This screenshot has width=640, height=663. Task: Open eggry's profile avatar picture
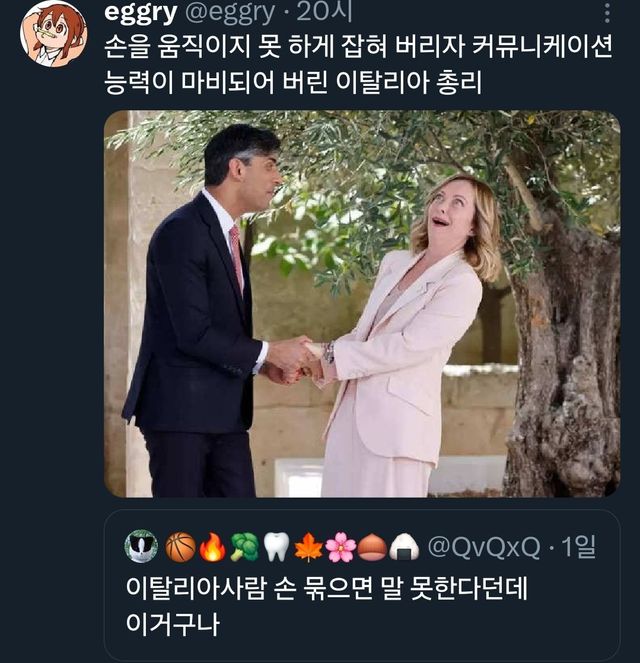tap(53, 32)
